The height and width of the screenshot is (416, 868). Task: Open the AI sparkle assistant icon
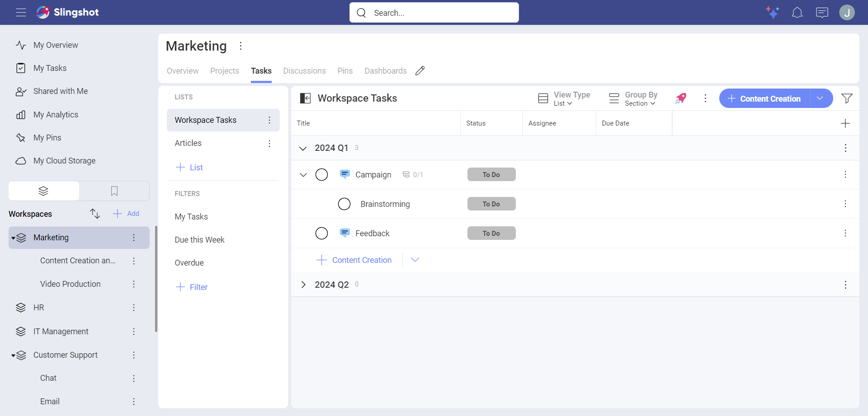point(772,12)
